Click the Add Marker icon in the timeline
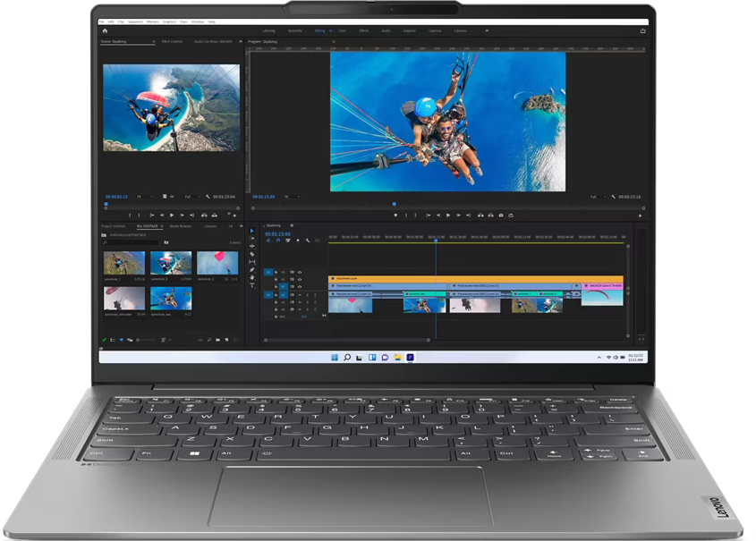The height and width of the screenshot is (541, 756). [x=298, y=241]
